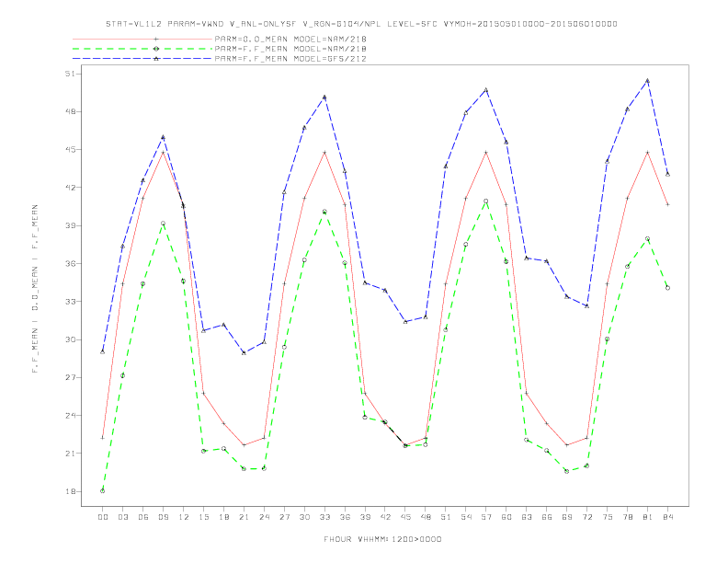The width and height of the screenshot is (728, 563).
Task: Click y-axis tick value 21
Action: pos(70,454)
